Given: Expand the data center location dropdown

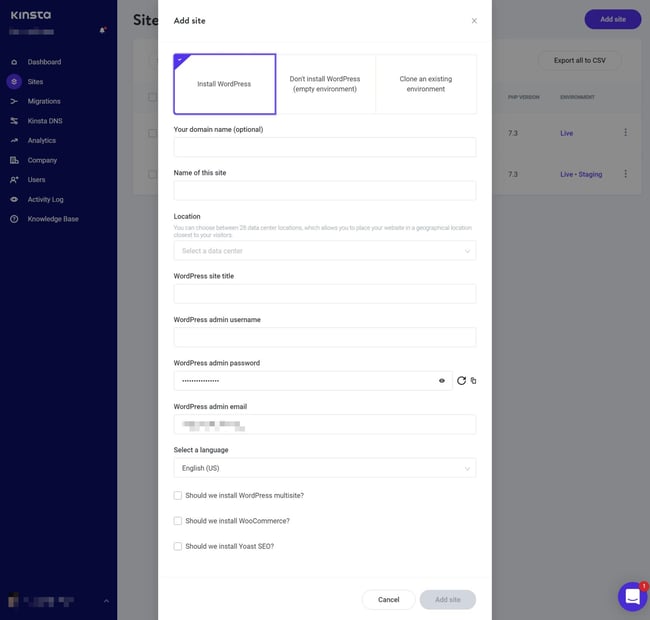Looking at the screenshot, I should click(x=324, y=251).
